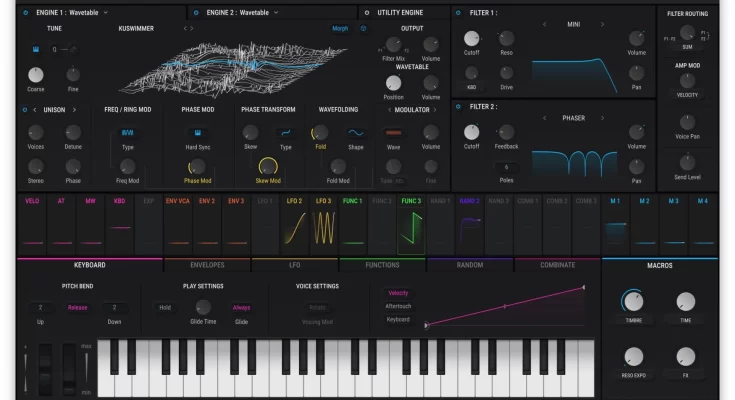Click the Timbre macro knob
This screenshot has width=735, height=400.
(x=631, y=301)
